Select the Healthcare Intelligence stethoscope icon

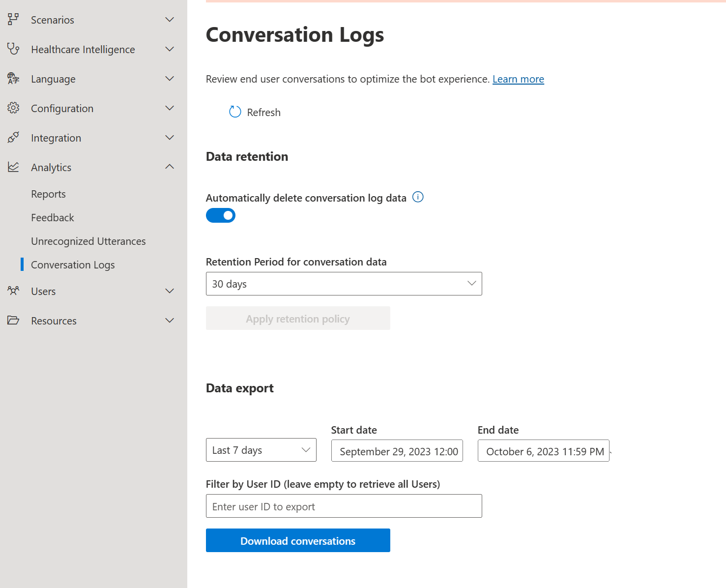tap(13, 49)
